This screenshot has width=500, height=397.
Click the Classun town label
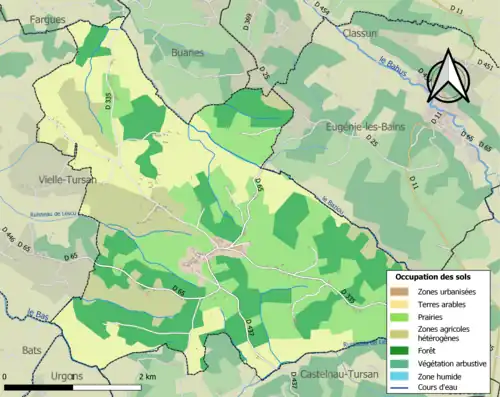[360, 33]
